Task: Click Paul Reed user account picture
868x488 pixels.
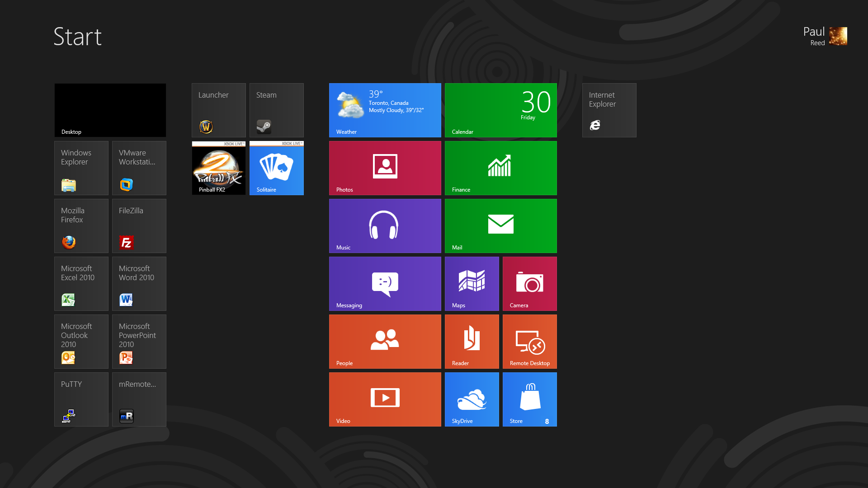Action: 838,36
